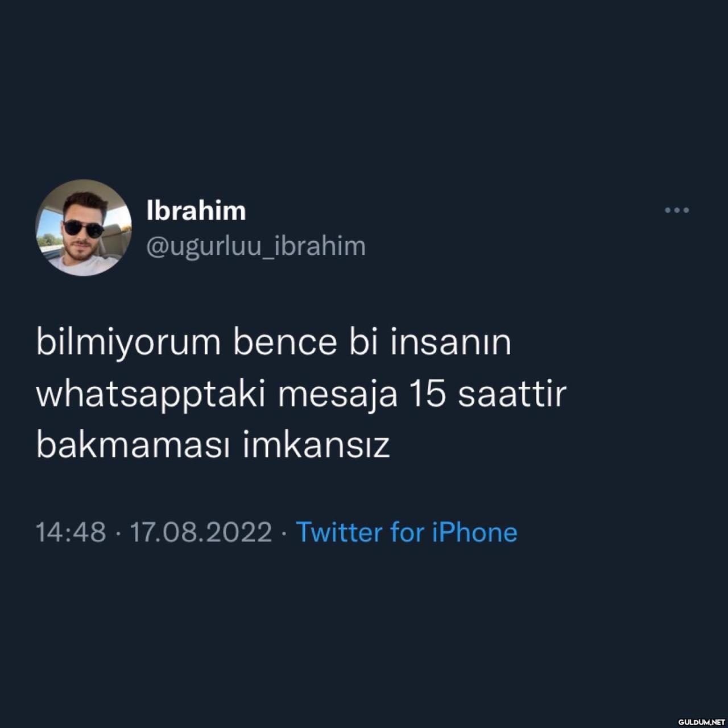This screenshot has width=728, height=728.
Task: Open Ibrahim's profile picture
Action: [x=84, y=227]
